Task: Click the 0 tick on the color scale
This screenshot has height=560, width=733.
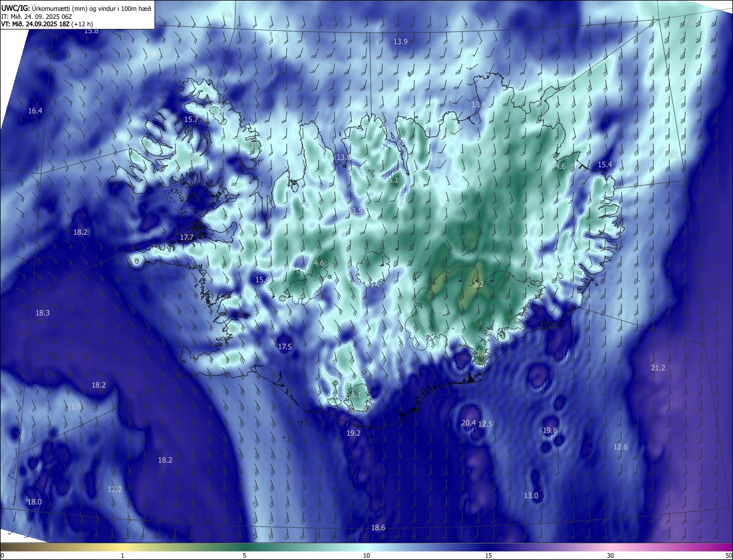Action: 2,555
